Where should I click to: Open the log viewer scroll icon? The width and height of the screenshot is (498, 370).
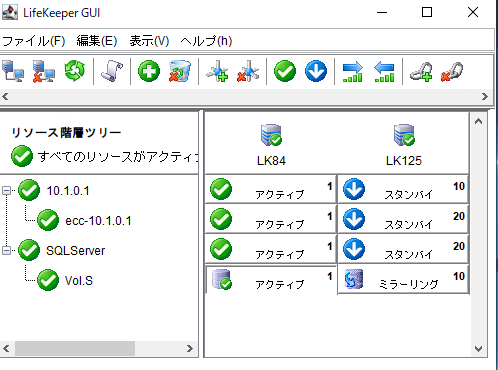pos(112,71)
